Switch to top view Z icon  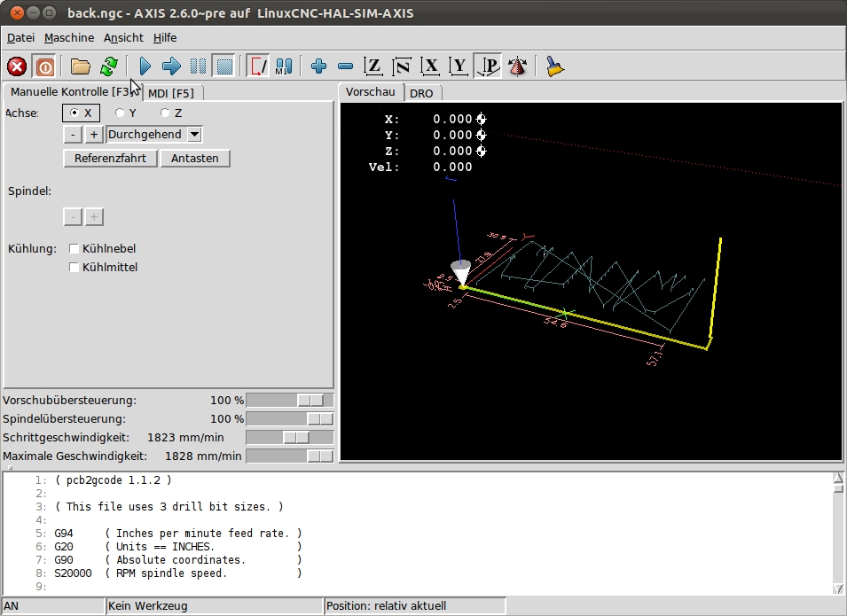click(374, 66)
